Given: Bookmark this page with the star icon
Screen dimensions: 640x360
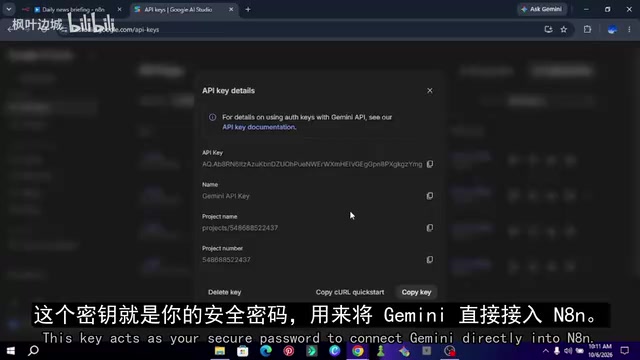Looking at the screenshot, I should tap(564, 29).
